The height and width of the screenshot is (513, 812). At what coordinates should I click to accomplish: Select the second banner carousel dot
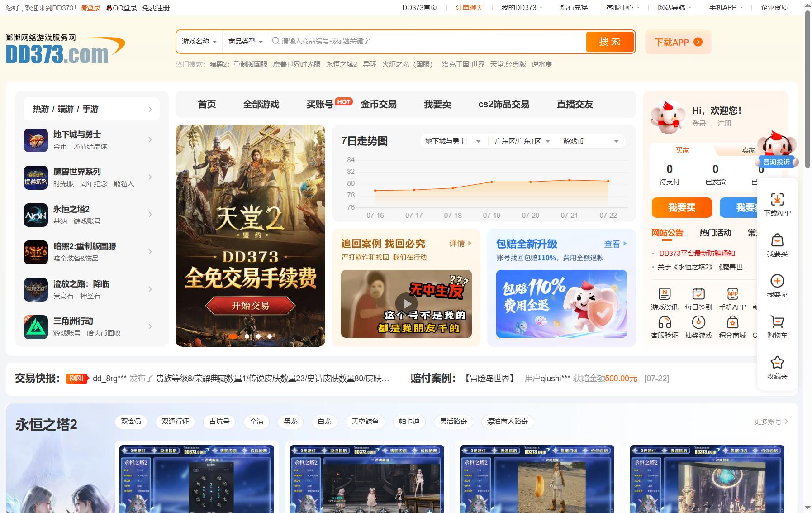[x=247, y=336]
